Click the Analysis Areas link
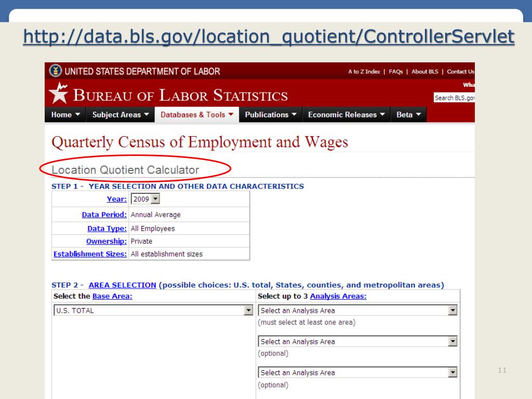 click(x=338, y=296)
